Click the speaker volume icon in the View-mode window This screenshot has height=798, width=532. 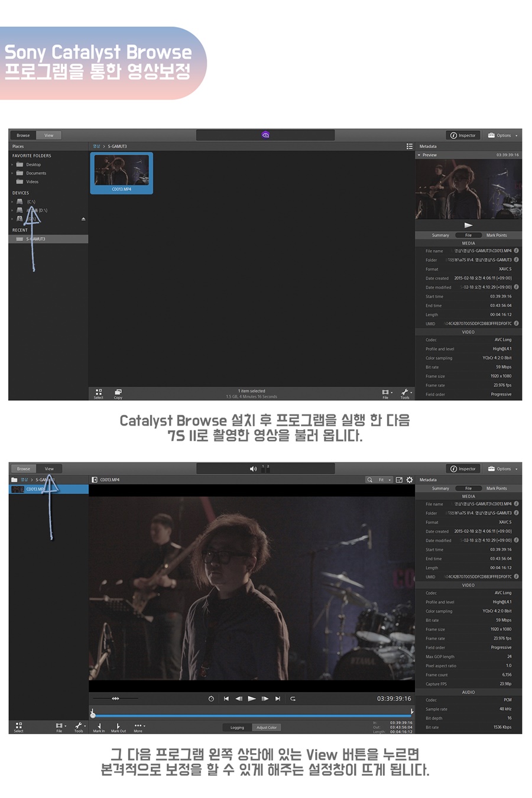tap(254, 469)
